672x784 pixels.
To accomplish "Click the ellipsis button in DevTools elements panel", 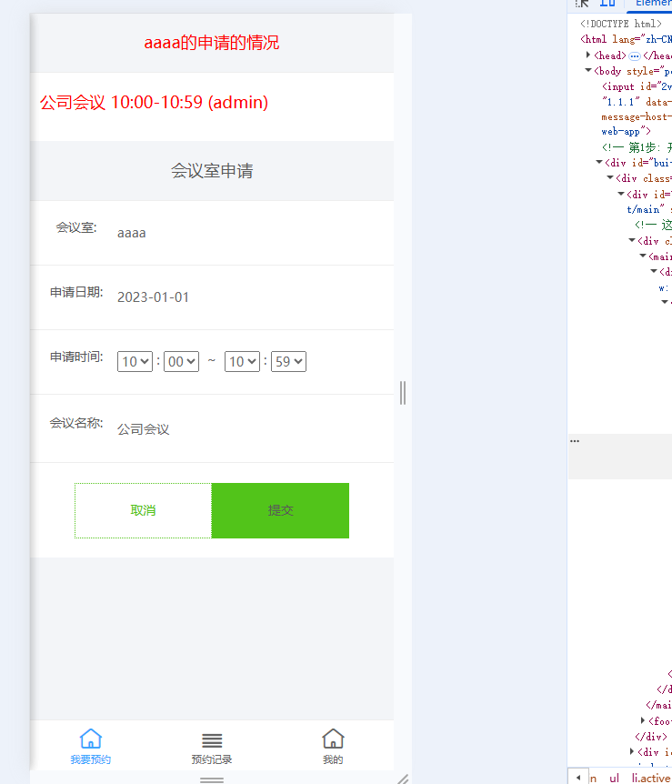I will click(x=575, y=441).
